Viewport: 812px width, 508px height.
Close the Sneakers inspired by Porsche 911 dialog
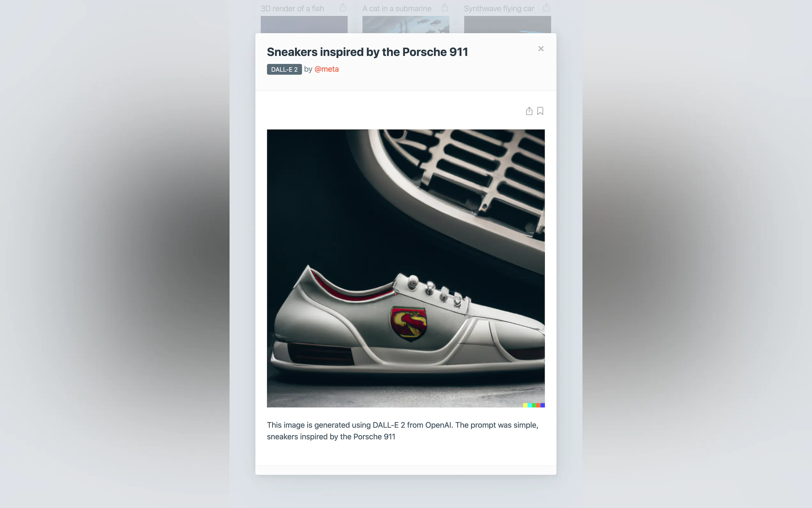click(541, 49)
